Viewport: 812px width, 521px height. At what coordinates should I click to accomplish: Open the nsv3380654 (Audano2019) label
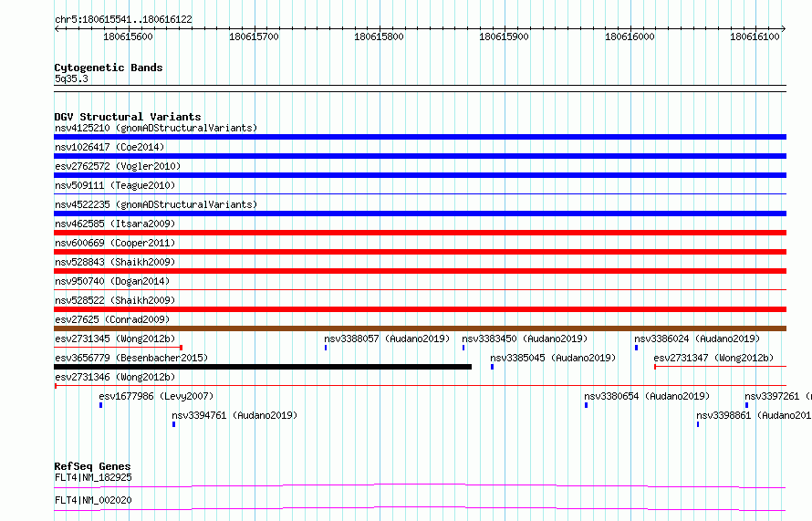pyautogui.click(x=647, y=396)
